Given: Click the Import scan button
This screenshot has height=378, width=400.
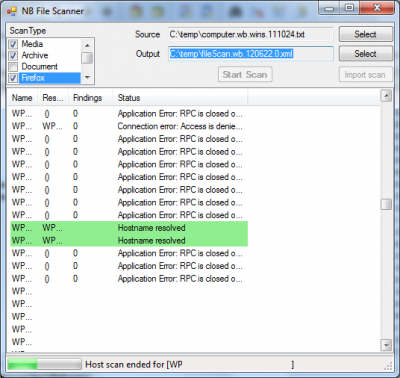Looking at the screenshot, I should pos(366,75).
